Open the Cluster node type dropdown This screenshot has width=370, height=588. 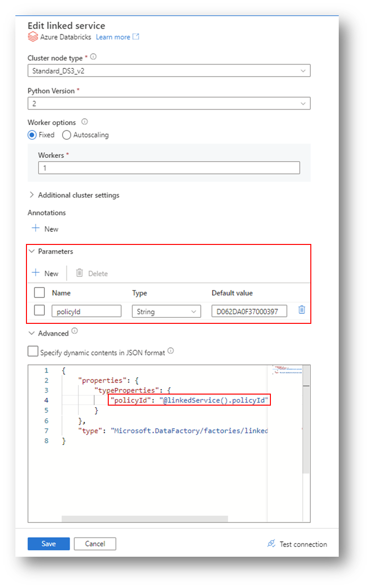pyautogui.click(x=169, y=71)
